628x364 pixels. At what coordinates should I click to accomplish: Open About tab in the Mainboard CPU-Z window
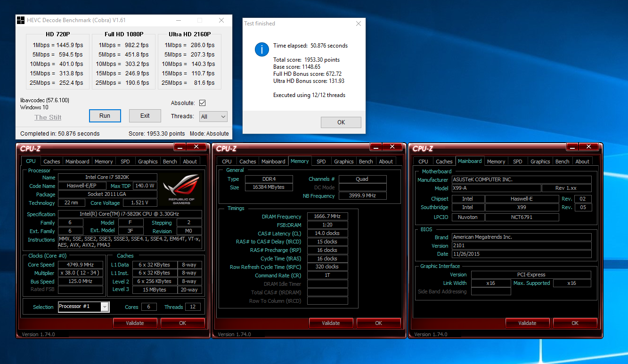click(583, 162)
